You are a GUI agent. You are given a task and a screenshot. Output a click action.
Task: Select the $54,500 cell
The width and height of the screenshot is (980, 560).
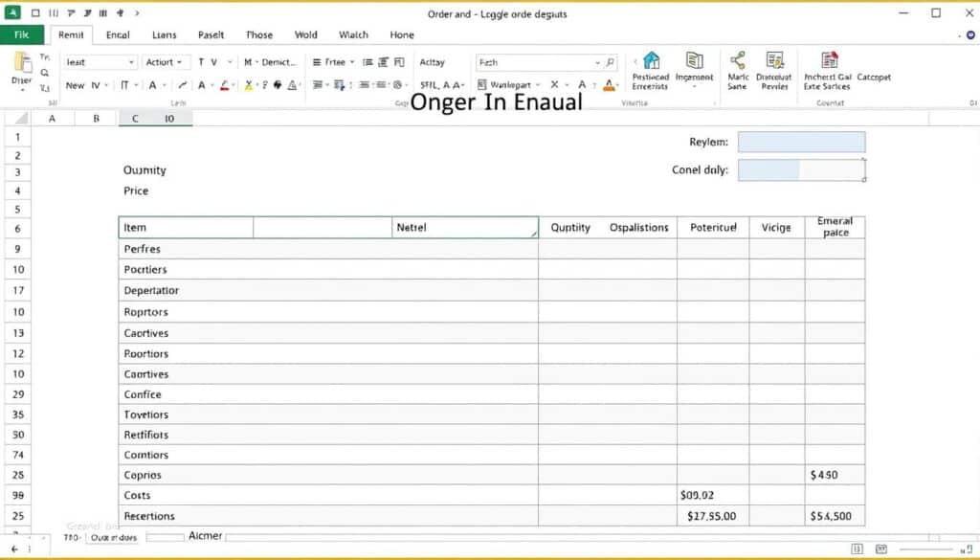[835, 516]
